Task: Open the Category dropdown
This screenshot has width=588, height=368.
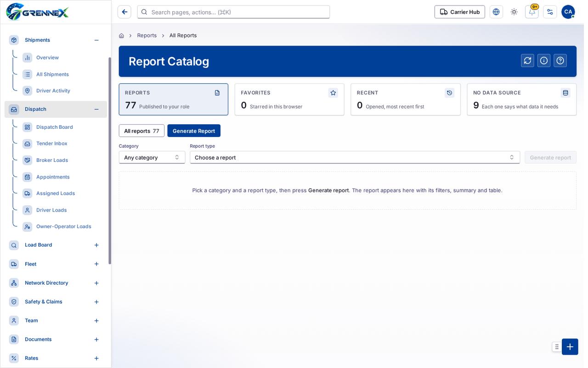Action: (x=152, y=157)
